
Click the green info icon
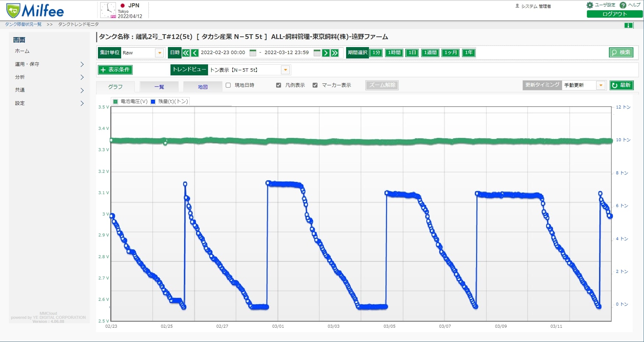click(629, 25)
